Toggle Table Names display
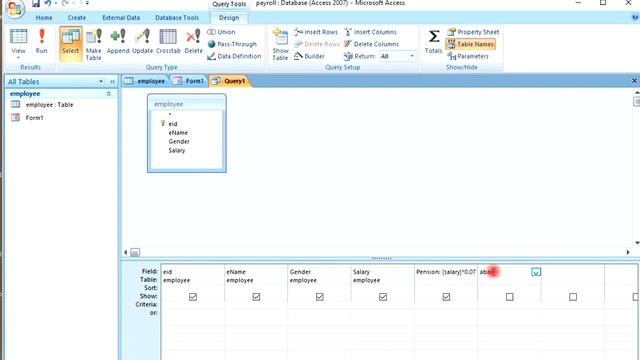 pyautogui.click(x=471, y=44)
